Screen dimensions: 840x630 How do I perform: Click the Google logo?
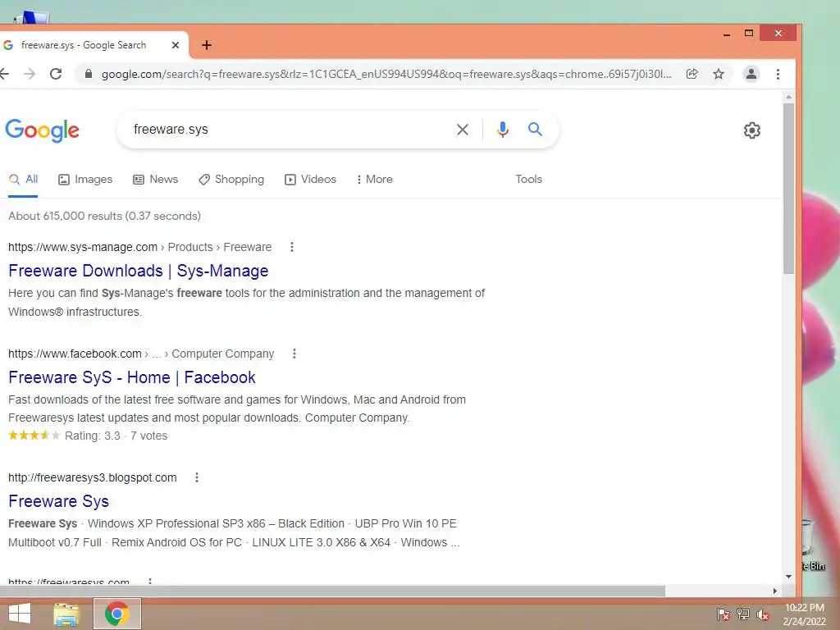43,130
